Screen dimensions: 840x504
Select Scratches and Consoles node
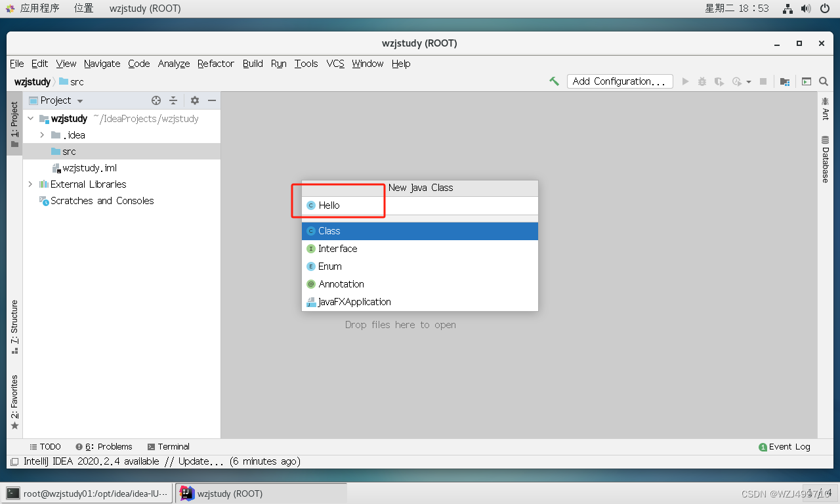(122, 201)
